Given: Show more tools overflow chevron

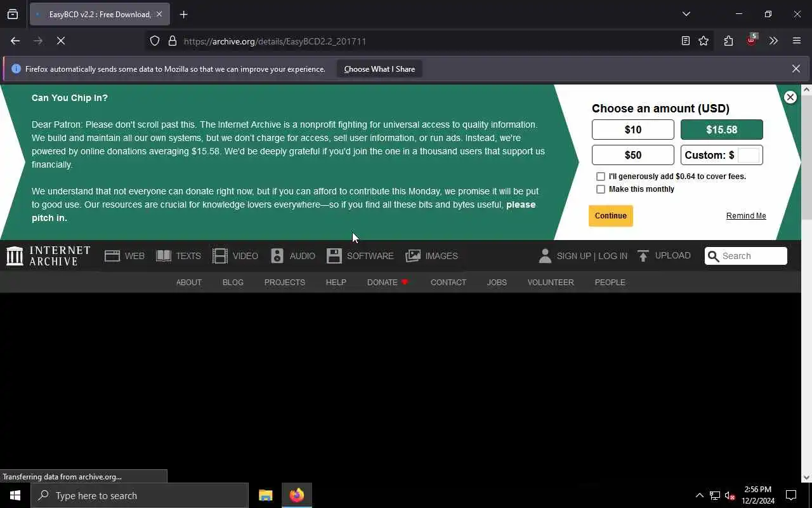Looking at the screenshot, I should (773, 41).
